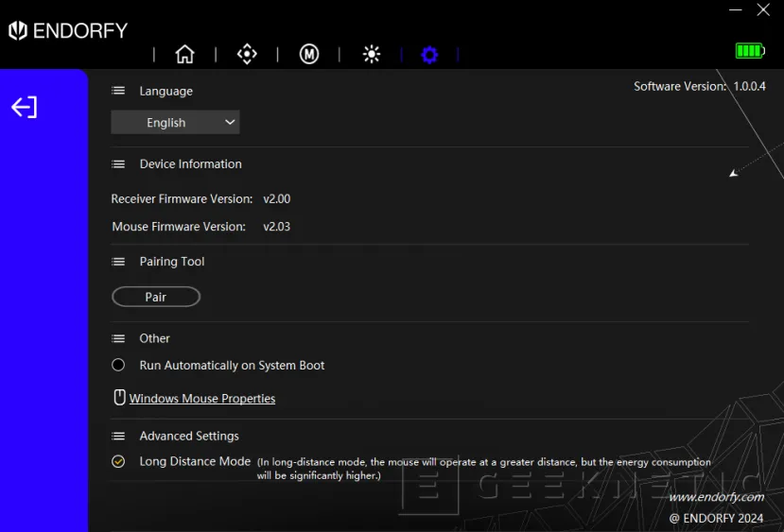Viewport: 784px width, 532px height.
Task: Click the Pairing Tool heading
Action: [x=172, y=261]
